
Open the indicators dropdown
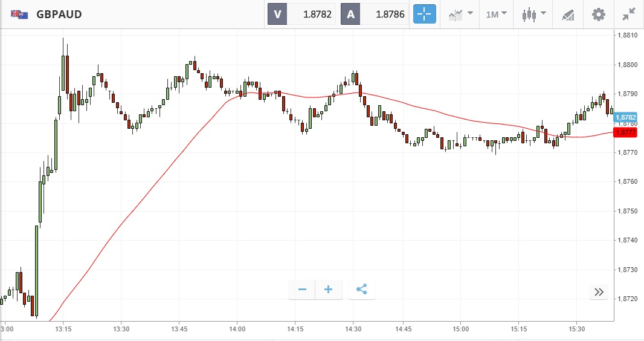pos(460,14)
